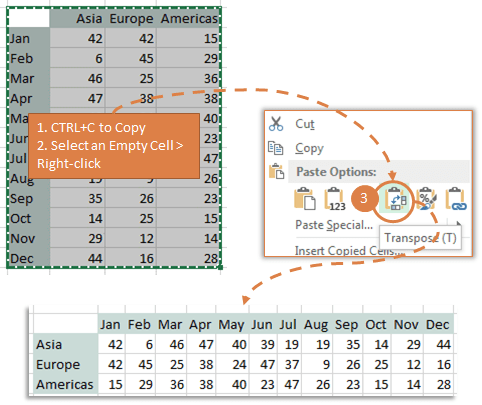Choose the Paste Link chain icon
Image resolution: width=482 pixels, height=405 pixels.
[x=456, y=199]
